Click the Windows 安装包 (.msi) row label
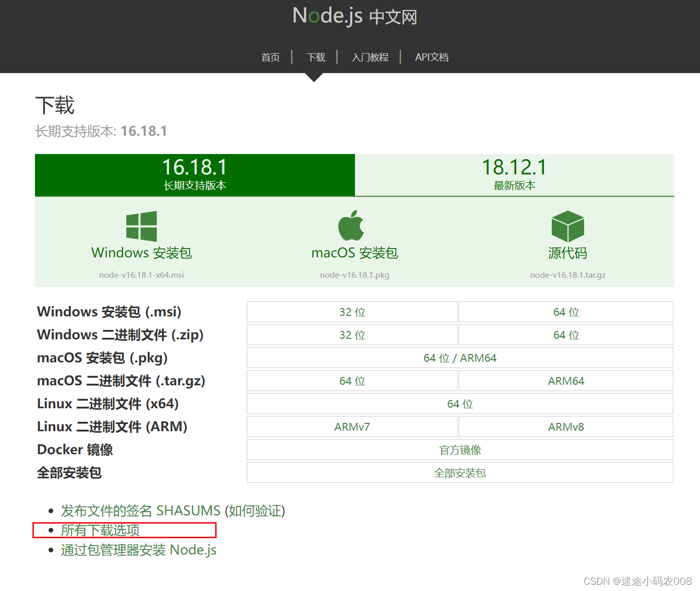This screenshot has width=700, height=591. pos(109,312)
